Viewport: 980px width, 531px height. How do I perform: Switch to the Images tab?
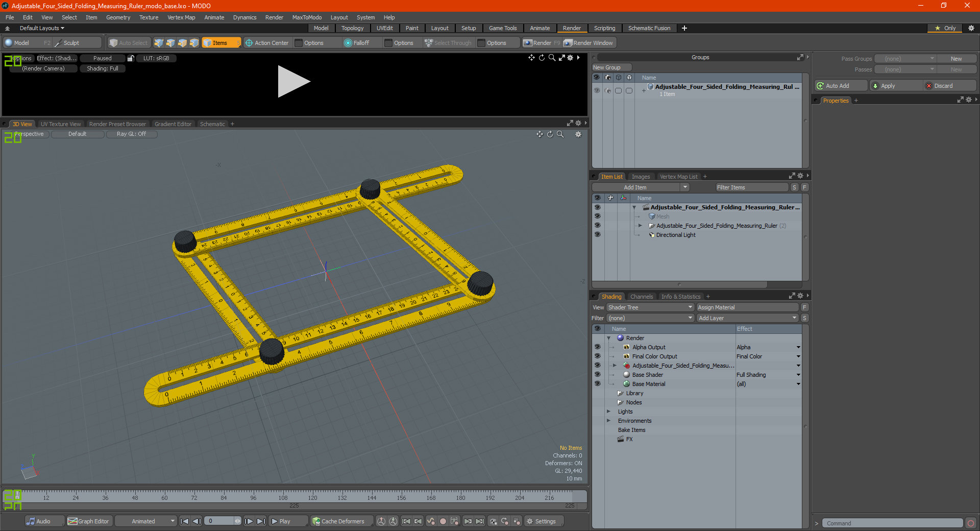(641, 177)
